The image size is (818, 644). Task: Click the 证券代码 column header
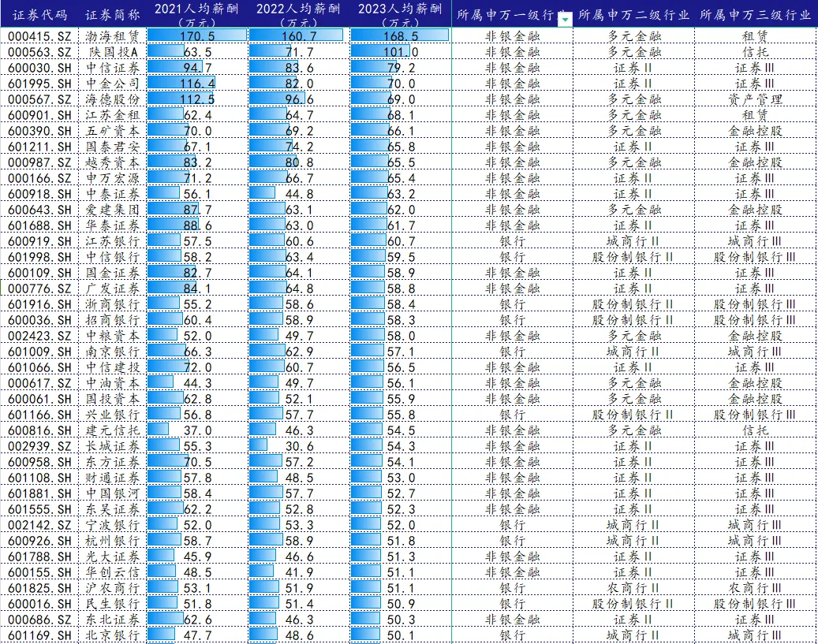pyautogui.click(x=40, y=15)
